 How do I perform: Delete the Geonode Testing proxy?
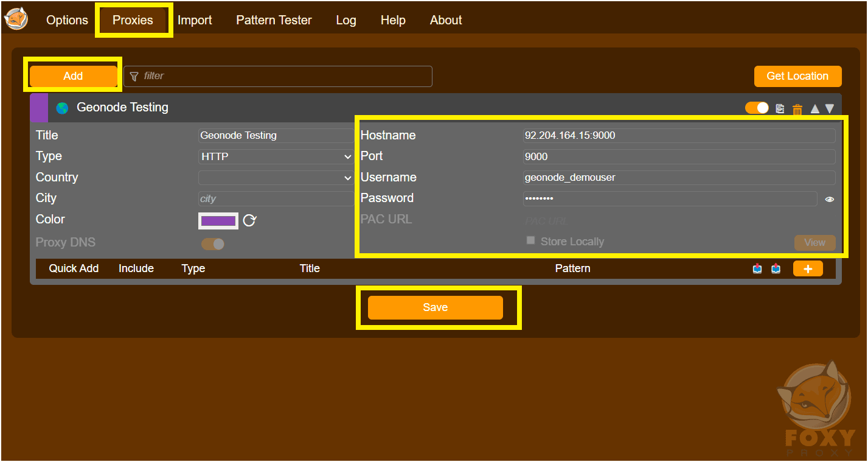(x=797, y=108)
